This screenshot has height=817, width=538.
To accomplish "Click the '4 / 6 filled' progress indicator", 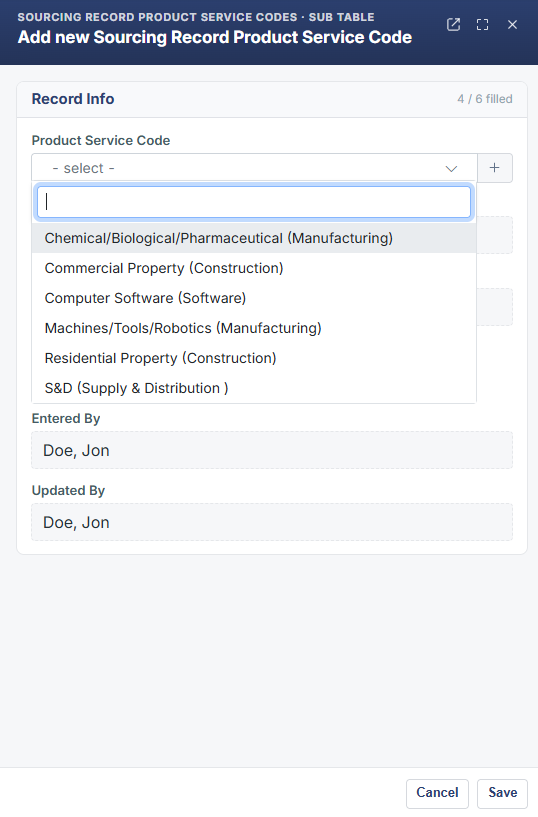I will coord(485,99).
